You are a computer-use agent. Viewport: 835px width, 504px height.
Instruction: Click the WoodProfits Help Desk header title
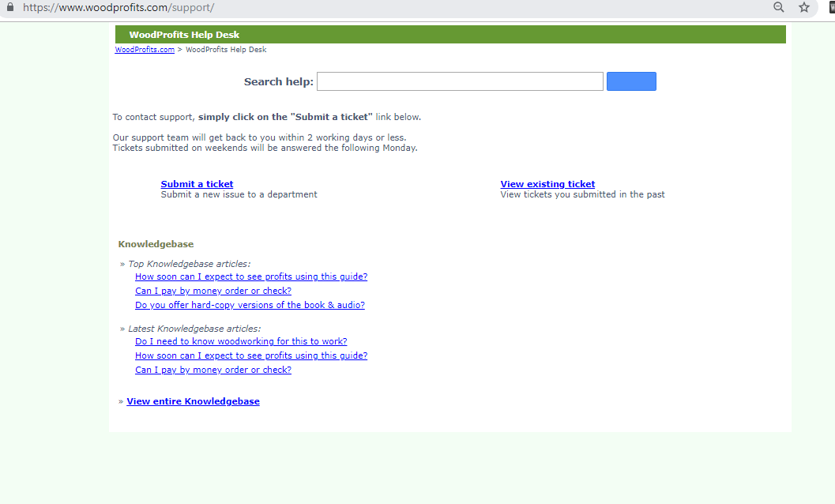184,35
